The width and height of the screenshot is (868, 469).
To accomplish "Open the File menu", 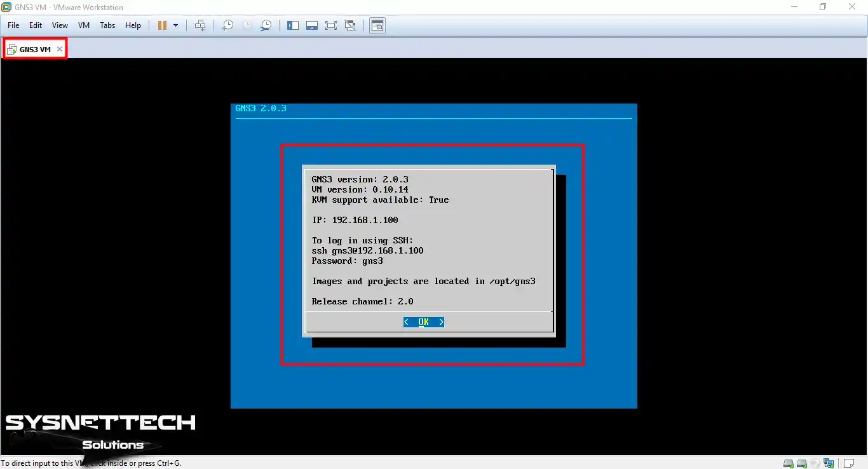I will click(x=13, y=25).
